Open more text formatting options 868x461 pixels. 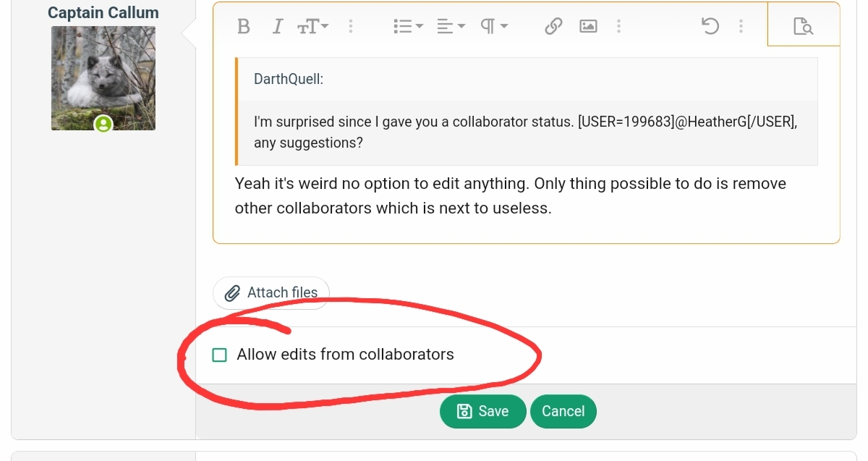point(351,27)
